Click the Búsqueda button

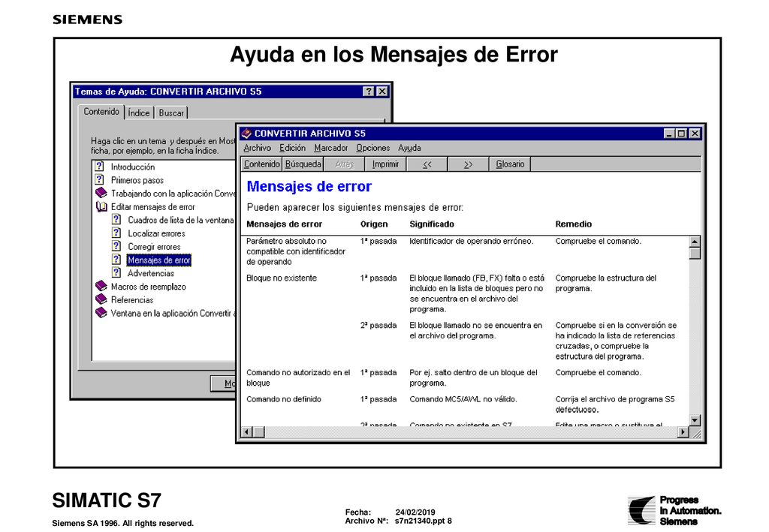303,164
